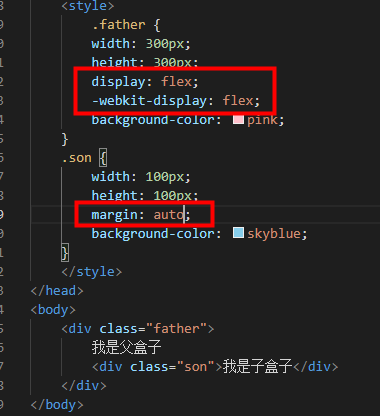This screenshot has height=416, width=380.
Task: Click the text 我是子盒子
Action: pyautogui.click(x=257, y=366)
